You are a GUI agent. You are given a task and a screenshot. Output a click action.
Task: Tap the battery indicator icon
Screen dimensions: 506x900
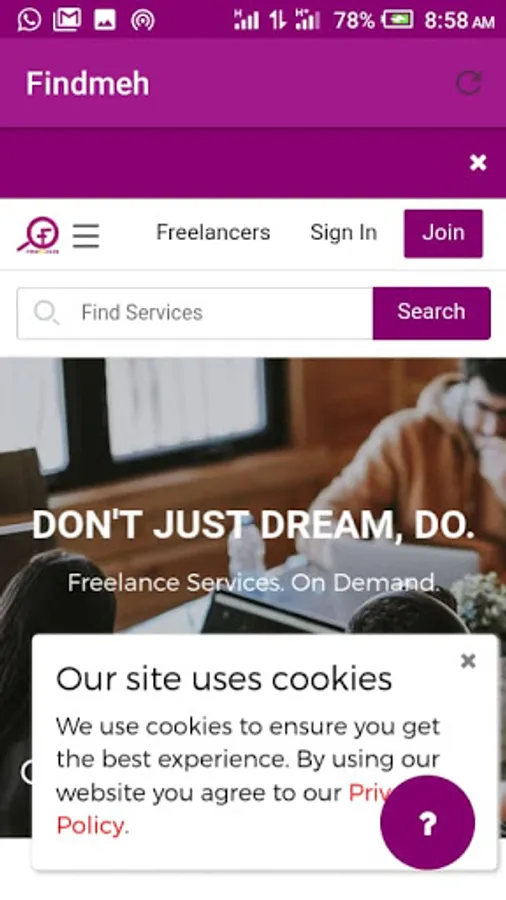[x=398, y=20]
